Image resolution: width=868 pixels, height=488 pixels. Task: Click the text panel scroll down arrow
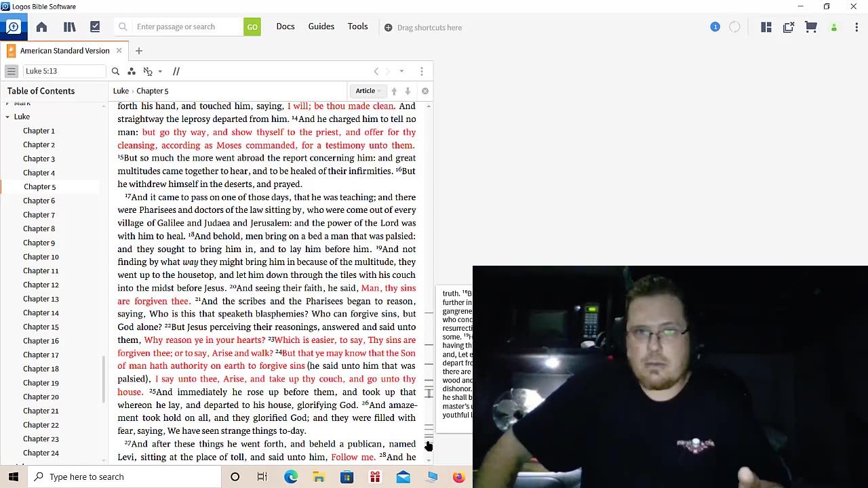pyautogui.click(x=428, y=460)
